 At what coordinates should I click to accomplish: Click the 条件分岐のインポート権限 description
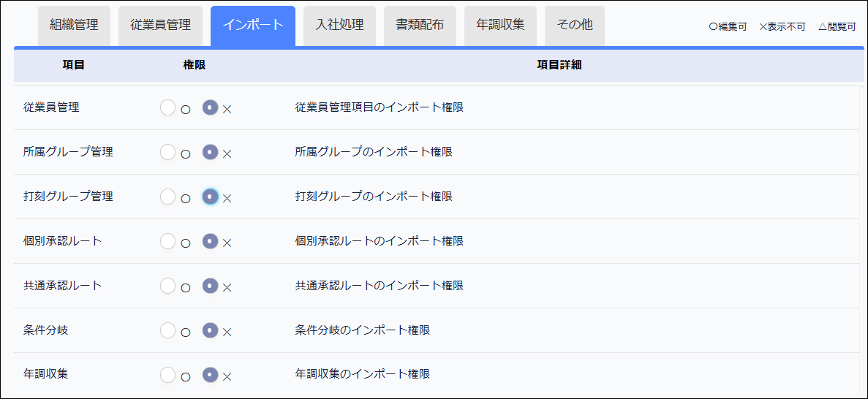click(363, 330)
